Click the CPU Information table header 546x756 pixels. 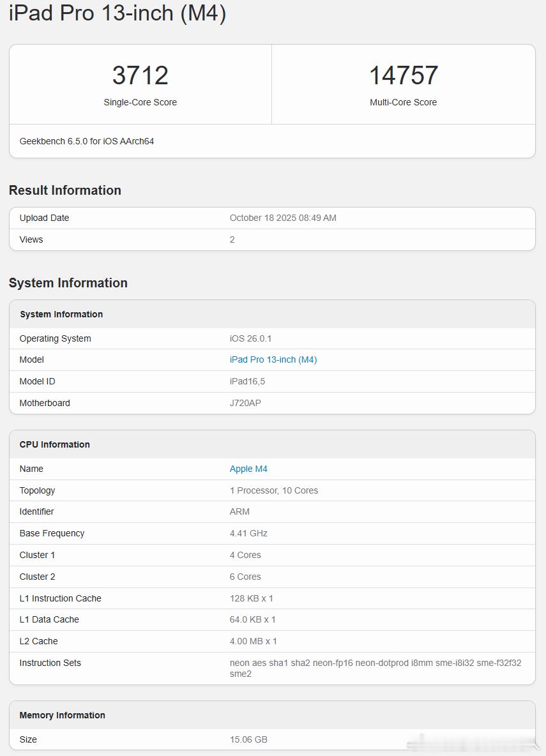55,444
